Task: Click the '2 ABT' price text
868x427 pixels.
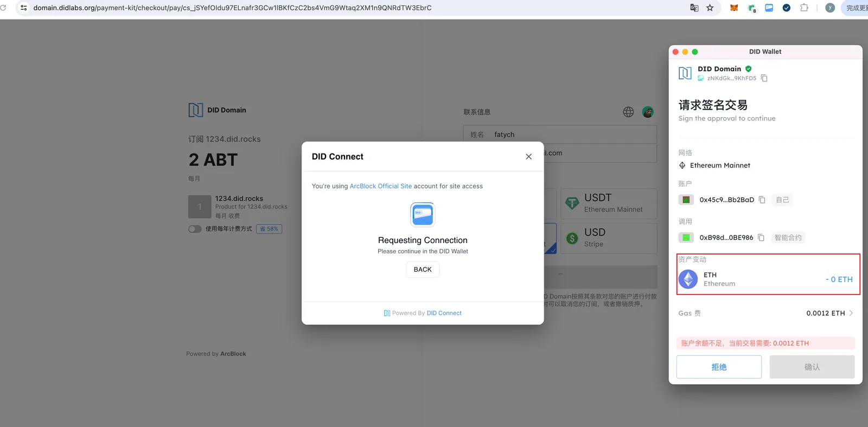Action: pyautogui.click(x=213, y=160)
